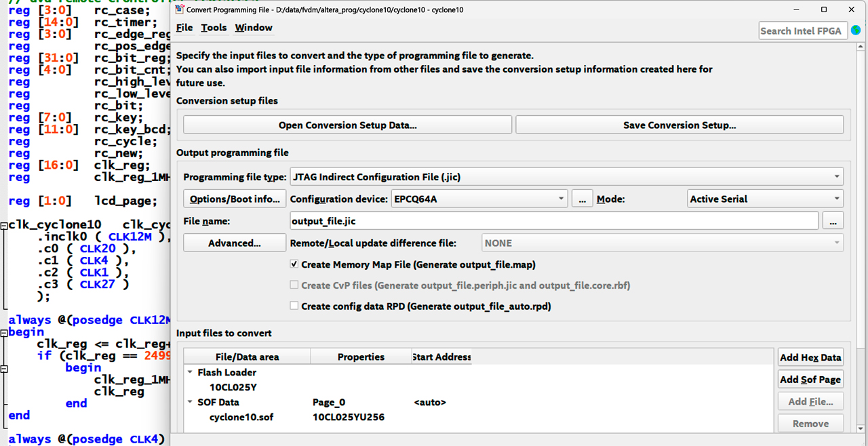Collapse the SOF Data tree node
Viewport: 868px width, 446px height.
point(190,402)
